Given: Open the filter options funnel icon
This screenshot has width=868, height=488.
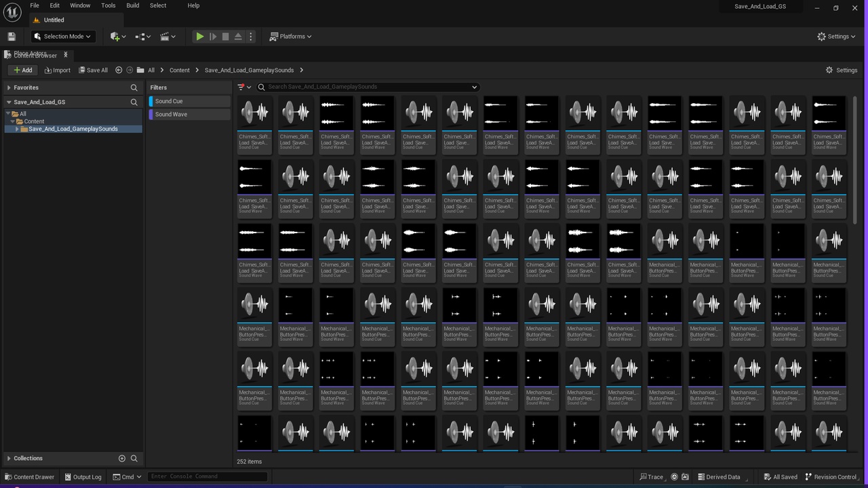Looking at the screenshot, I should 244,87.
